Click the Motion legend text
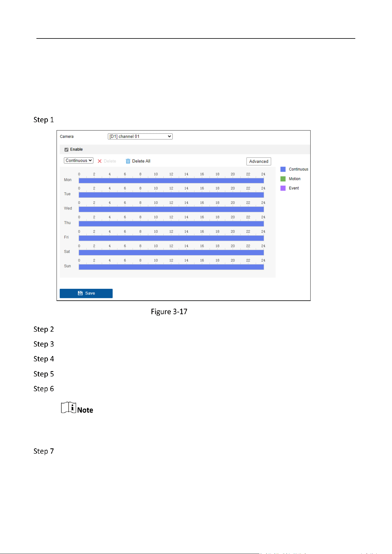This screenshot has width=392, height=554. [x=295, y=179]
